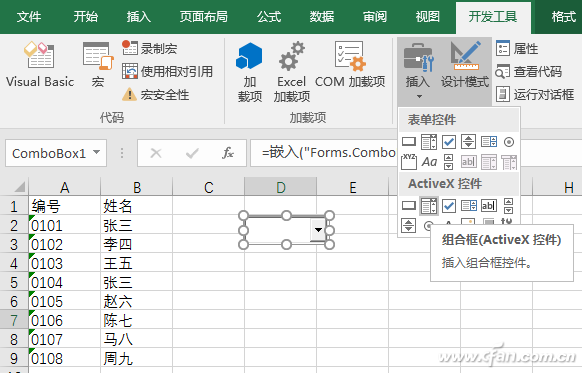The height and width of the screenshot is (373, 582).
Task: Switch to the 开始 tab
Action: pos(86,17)
